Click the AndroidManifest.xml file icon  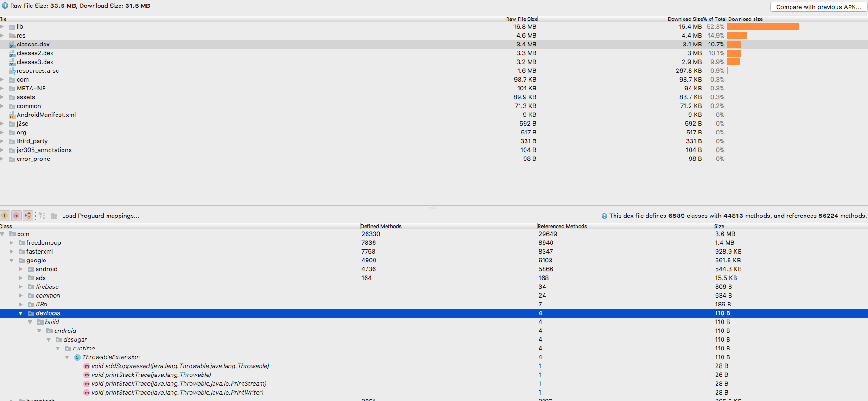point(12,115)
